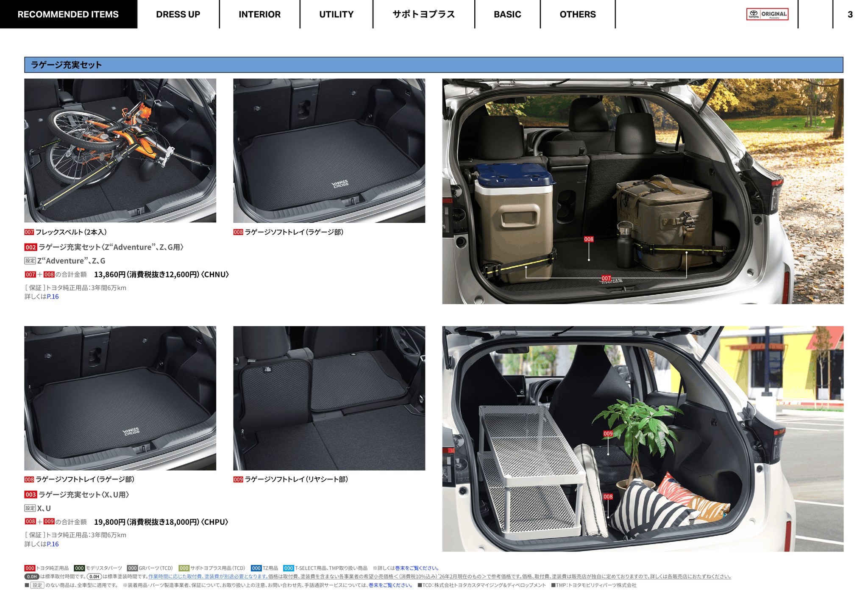Open the folded bicycle flex belt photo
868x598 pixels.
[x=120, y=150]
